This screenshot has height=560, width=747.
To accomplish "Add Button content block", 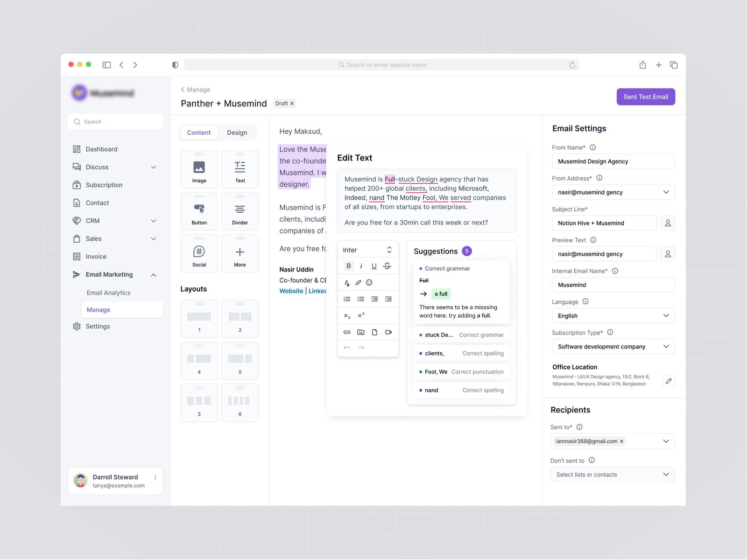I will click(199, 211).
